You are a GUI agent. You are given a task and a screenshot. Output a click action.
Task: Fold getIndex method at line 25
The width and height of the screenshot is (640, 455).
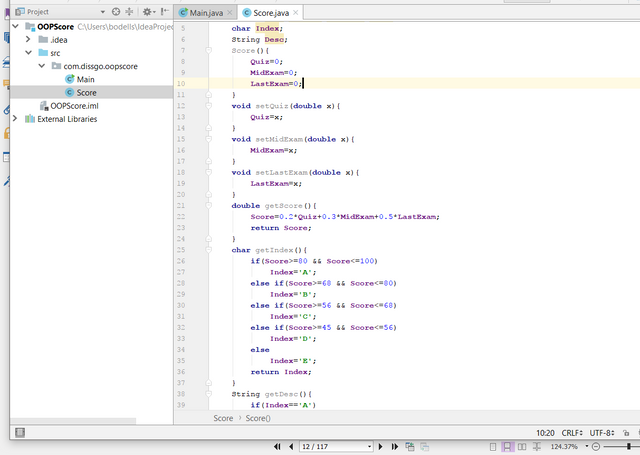point(209,250)
